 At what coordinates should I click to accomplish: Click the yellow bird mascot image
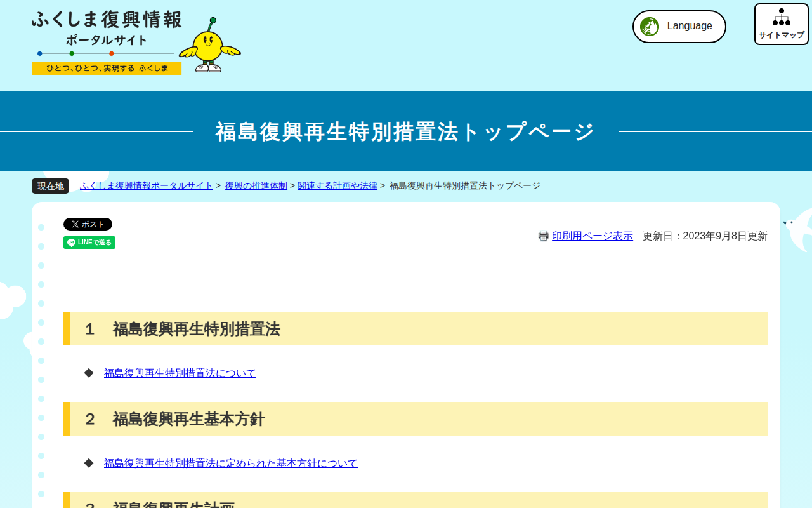[210, 45]
